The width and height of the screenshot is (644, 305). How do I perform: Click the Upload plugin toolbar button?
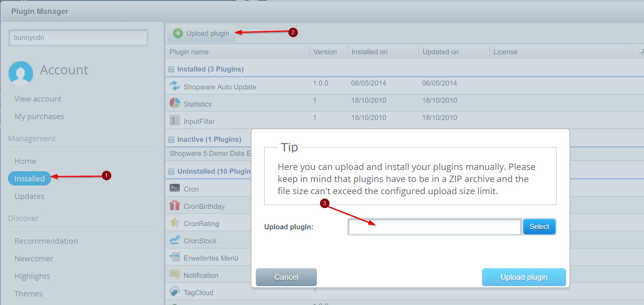coord(201,33)
